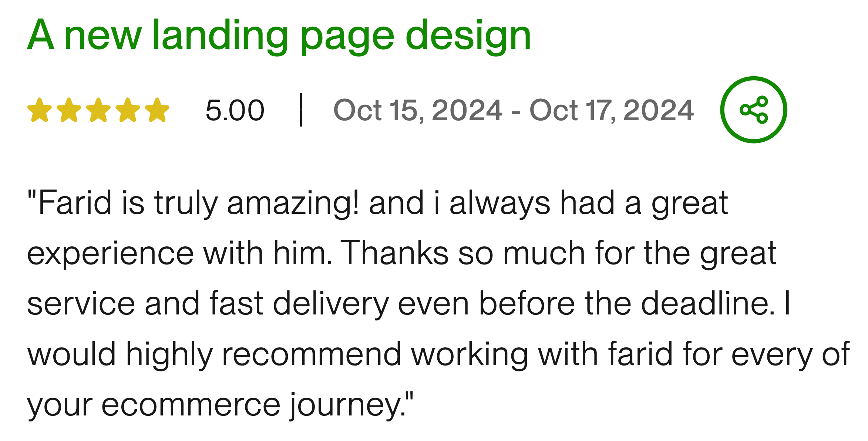Select the third rating star
The height and width of the screenshot is (441, 868).
tap(98, 110)
